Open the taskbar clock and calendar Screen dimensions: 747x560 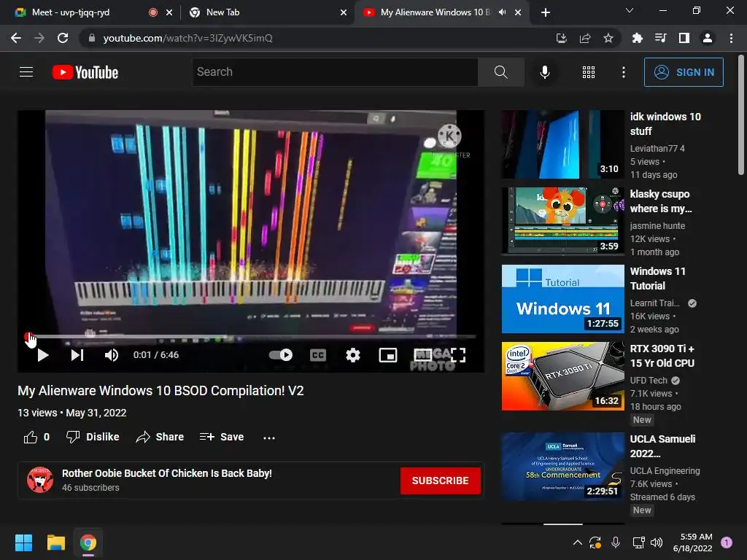tap(692, 542)
